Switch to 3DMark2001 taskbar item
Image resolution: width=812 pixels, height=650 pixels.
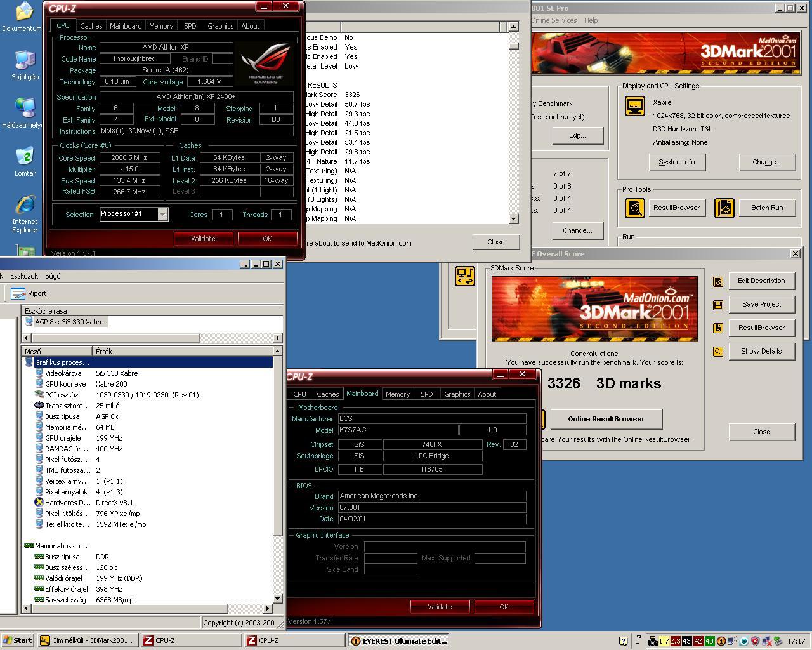pyautogui.click(x=87, y=640)
